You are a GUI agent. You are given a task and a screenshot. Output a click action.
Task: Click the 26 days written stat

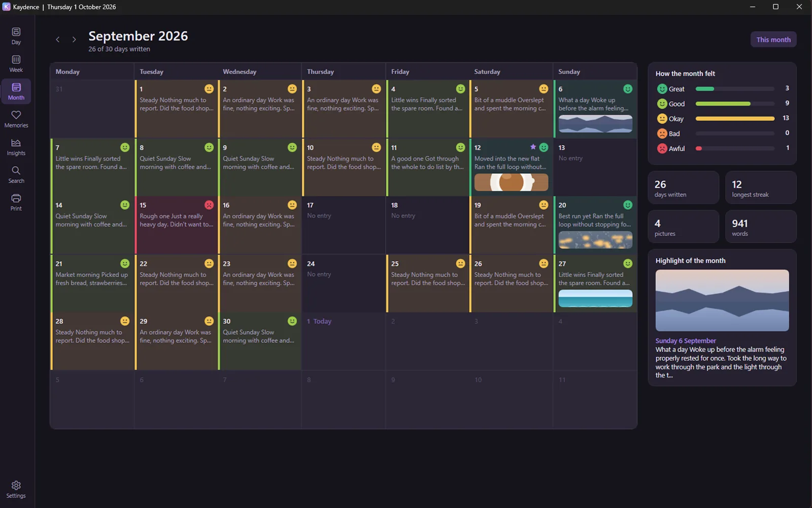click(684, 188)
